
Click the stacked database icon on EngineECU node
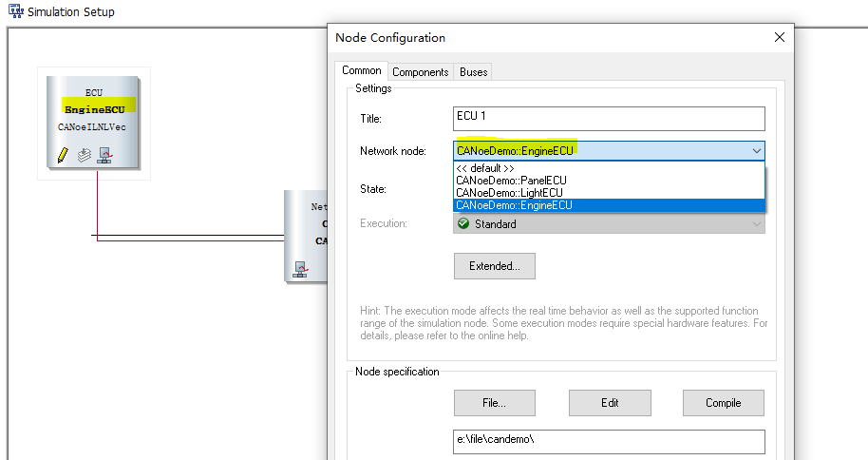tap(85, 155)
